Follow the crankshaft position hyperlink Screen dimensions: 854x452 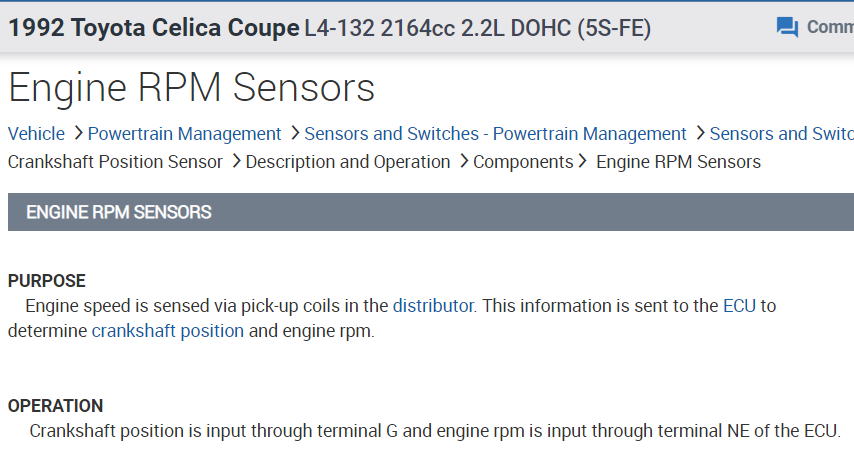pyautogui.click(x=168, y=331)
